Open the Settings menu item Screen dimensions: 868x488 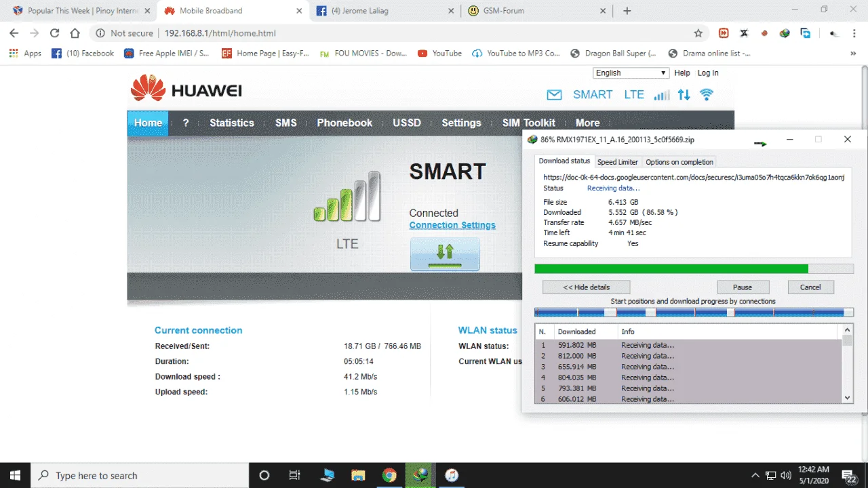(x=461, y=123)
